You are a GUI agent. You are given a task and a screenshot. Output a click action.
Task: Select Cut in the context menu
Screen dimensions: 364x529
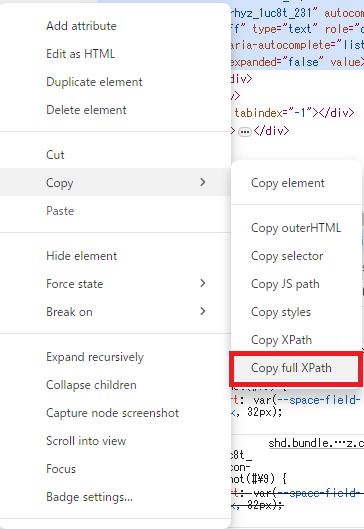point(55,155)
